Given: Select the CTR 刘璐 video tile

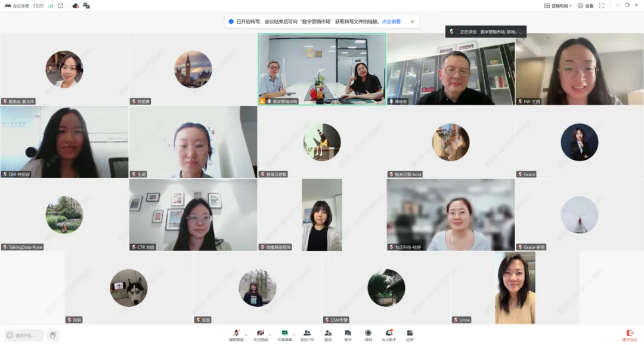Looking at the screenshot, I should 193,215.
